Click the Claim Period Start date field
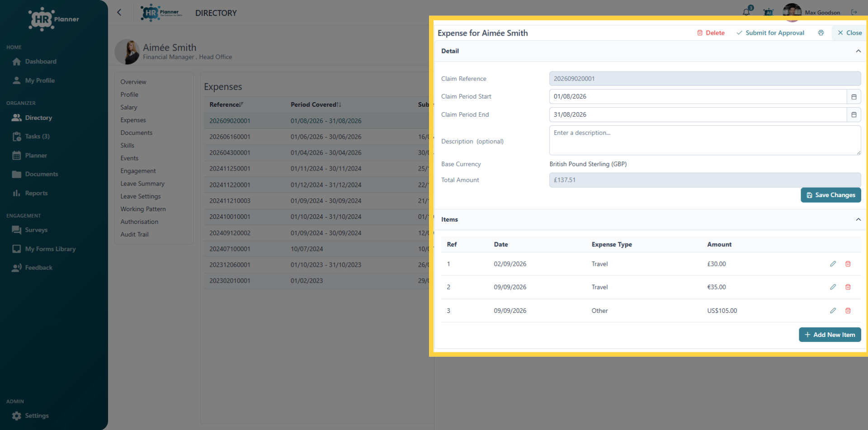This screenshot has height=430, width=868. [x=698, y=96]
